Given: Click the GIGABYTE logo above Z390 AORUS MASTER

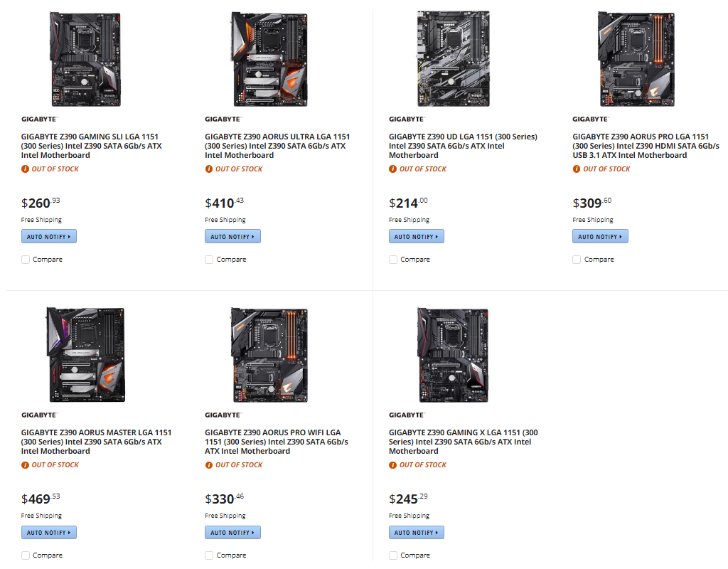Looking at the screenshot, I should point(38,415).
